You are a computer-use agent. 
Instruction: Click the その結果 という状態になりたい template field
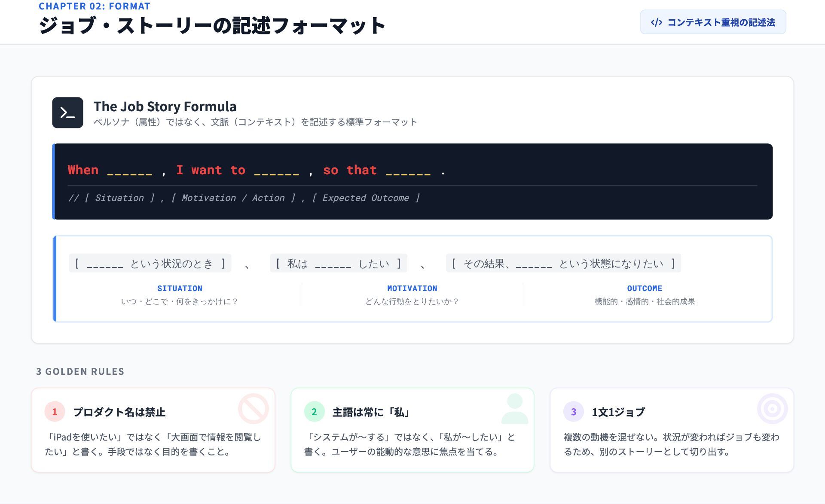[563, 264]
